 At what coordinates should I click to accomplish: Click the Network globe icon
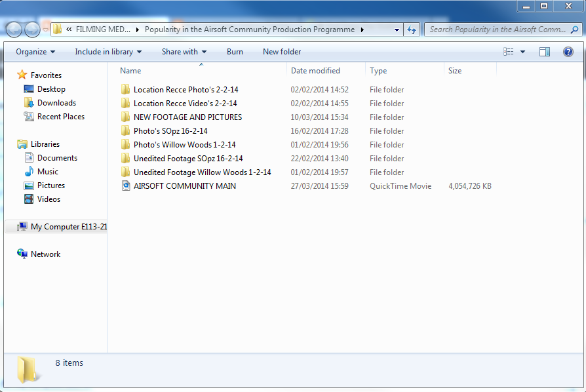tap(22, 254)
